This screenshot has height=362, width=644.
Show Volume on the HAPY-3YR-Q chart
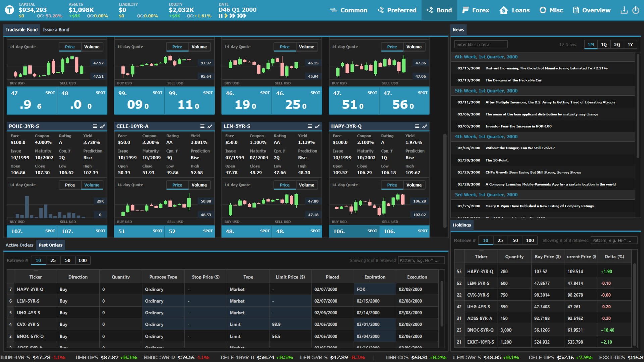(x=414, y=185)
